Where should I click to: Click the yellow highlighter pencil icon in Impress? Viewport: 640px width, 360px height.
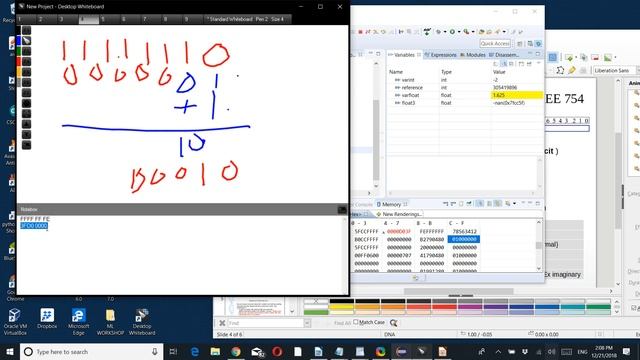[x=572, y=71]
